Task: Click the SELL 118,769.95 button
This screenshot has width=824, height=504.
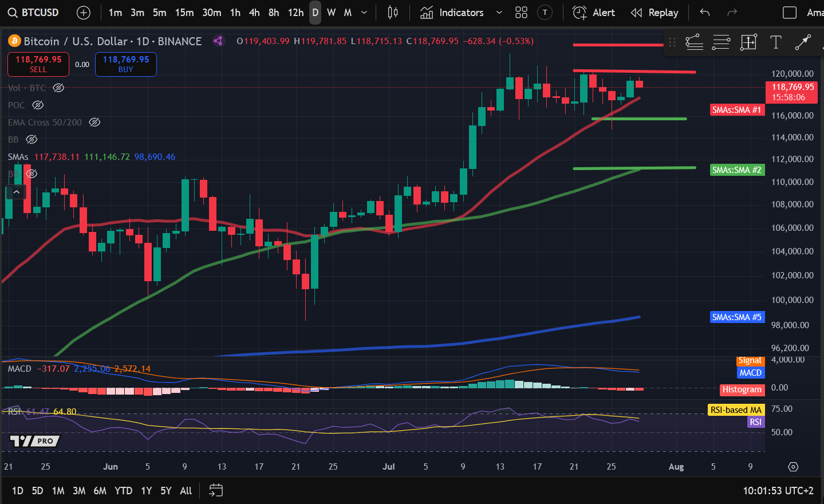Action: (x=38, y=64)
